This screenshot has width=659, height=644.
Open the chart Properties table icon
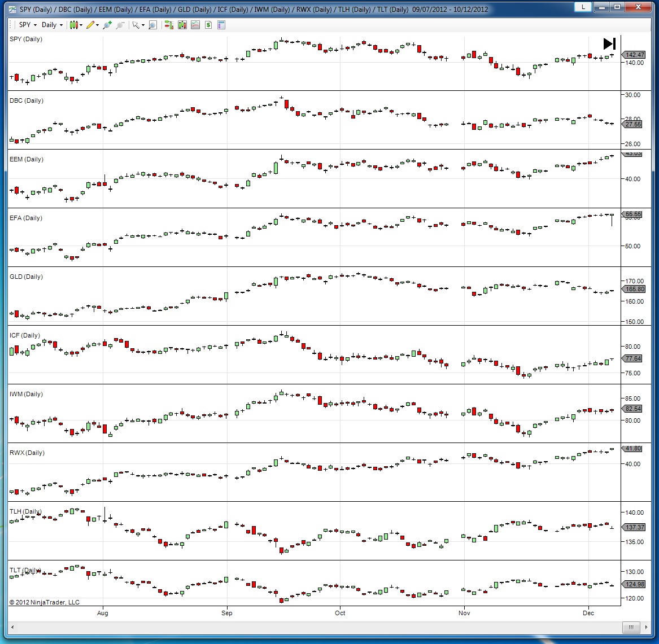pyautogui.click(x=221, y=25)
